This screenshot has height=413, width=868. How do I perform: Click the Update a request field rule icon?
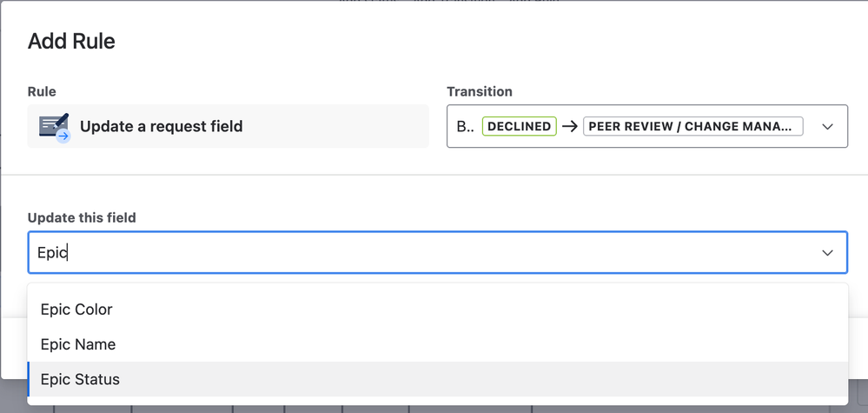tap(54, 127)
